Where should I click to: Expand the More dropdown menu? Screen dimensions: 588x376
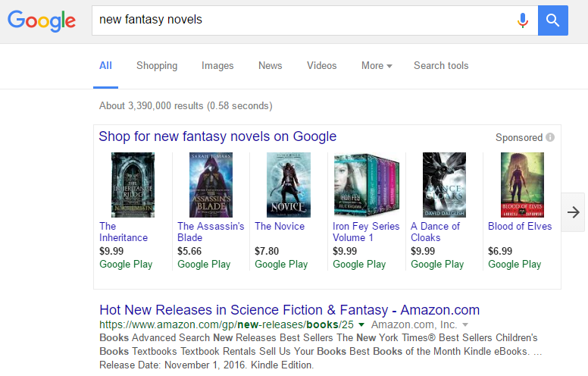[377, 66]
